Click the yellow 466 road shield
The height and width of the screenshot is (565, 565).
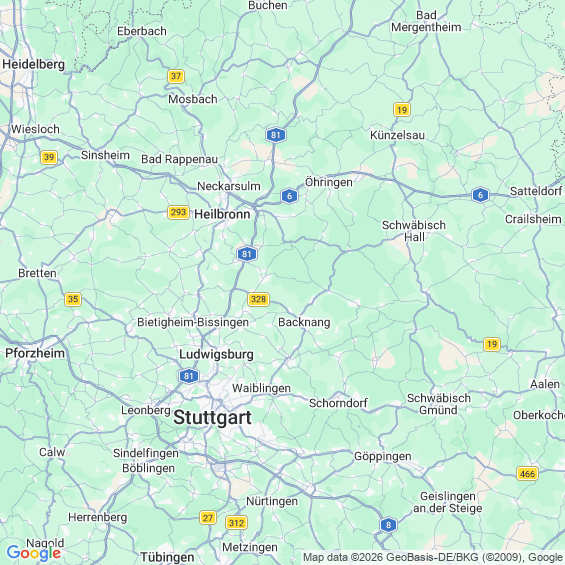coord(528,473)
